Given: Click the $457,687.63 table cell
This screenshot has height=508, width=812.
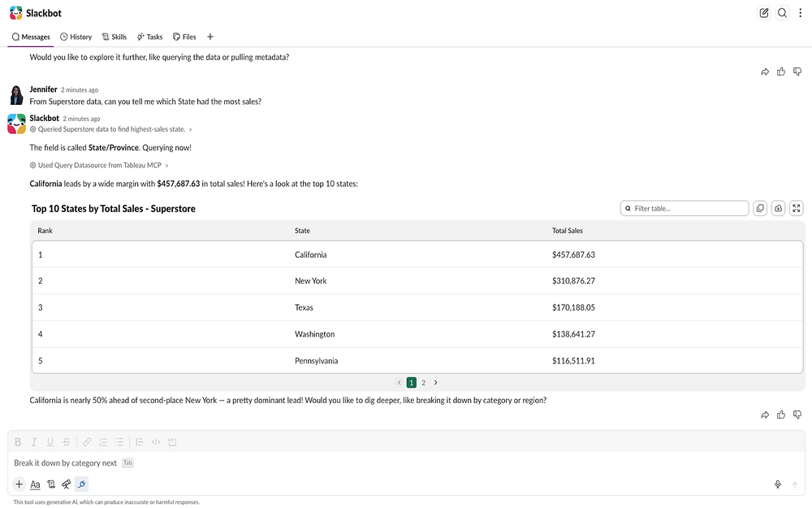Looking at the screenshot, I should point(573,254).
